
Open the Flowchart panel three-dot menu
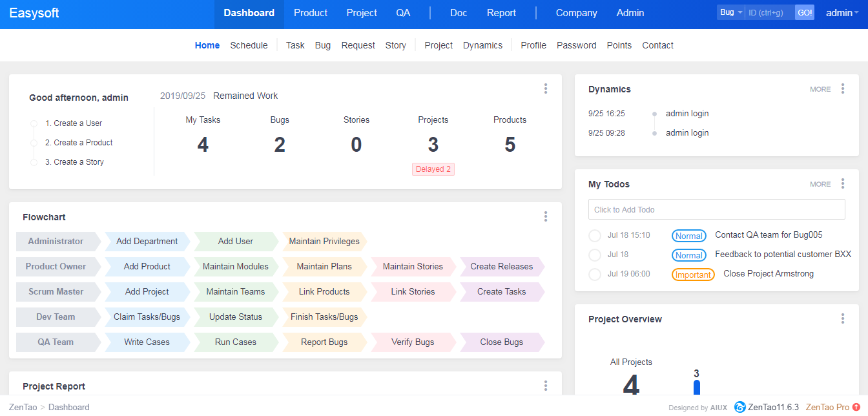click(546, 217)
